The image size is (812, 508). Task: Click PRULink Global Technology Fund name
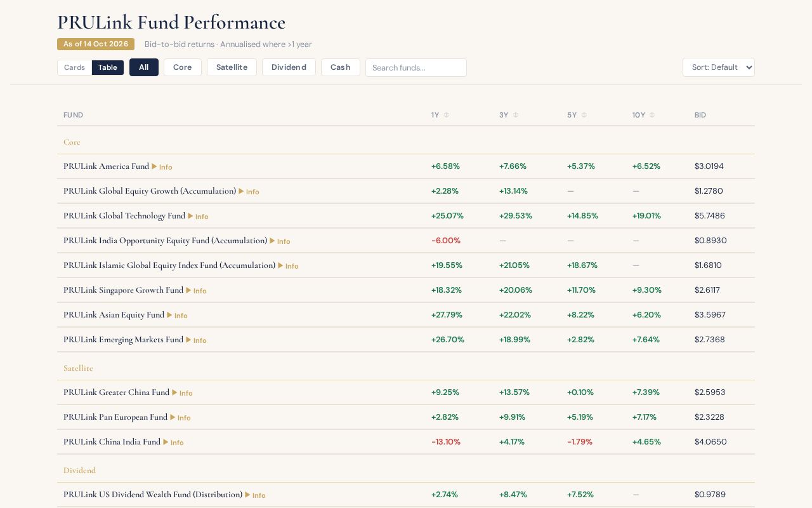click(124, 216)
